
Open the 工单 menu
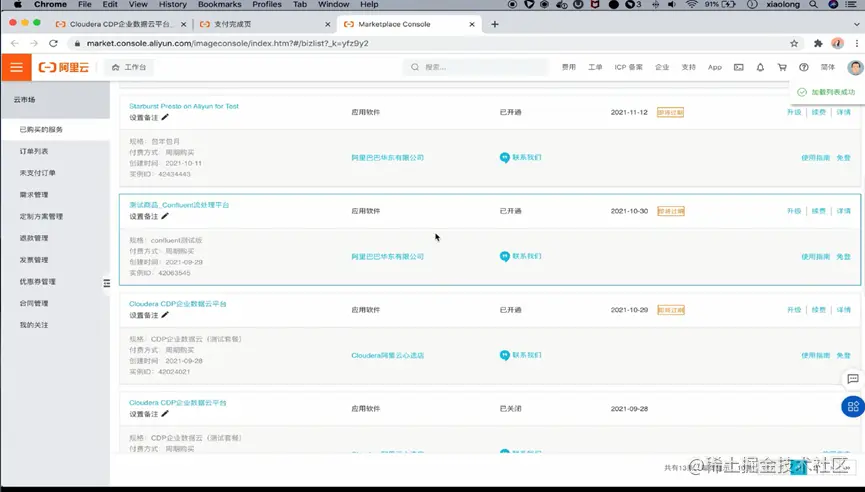click(595, 67)
